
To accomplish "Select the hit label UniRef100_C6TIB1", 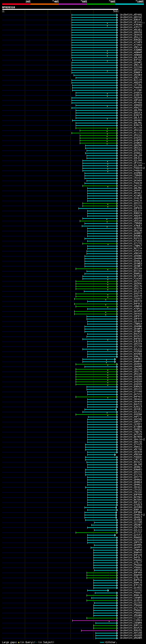I will coord(131,85).
